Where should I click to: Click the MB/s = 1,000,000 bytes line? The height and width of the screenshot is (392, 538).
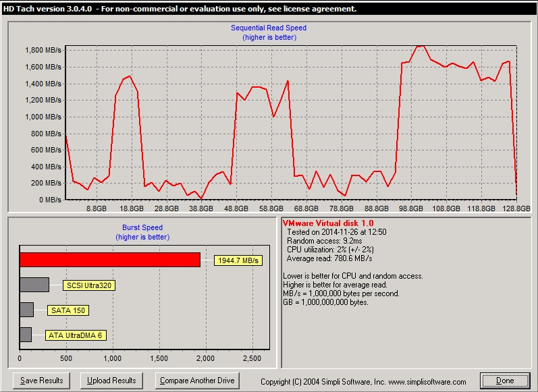pyautogui.click(x=341, y=293)
